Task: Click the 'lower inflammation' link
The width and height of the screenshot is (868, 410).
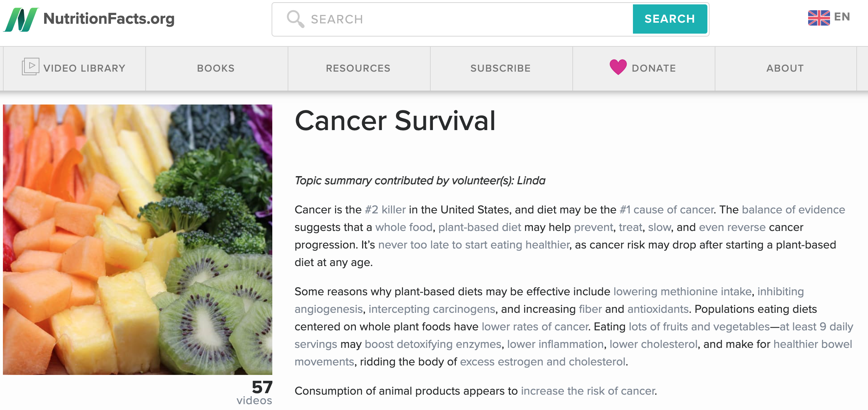Action: [x=555, y=344]
